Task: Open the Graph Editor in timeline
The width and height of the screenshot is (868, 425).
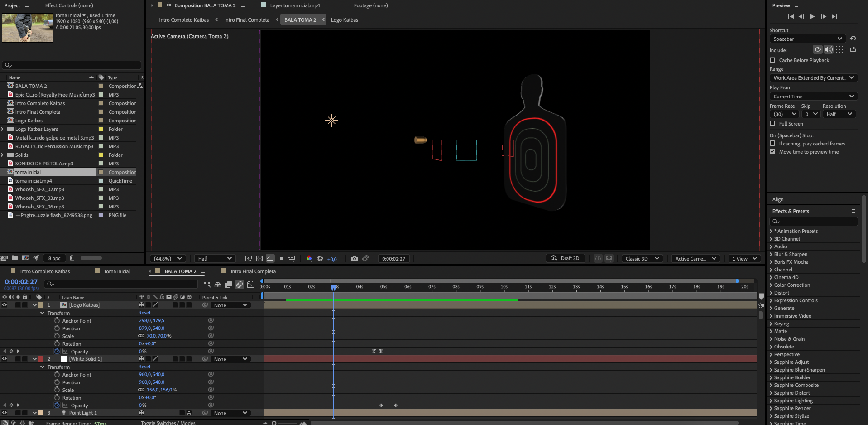Action: coord(250,285)
